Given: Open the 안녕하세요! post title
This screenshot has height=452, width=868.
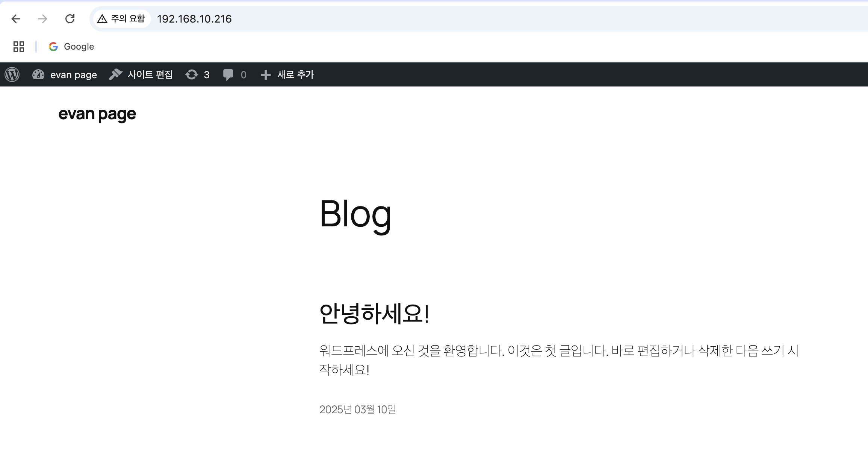Looking at the screenshot, I should click(x=374, y=314).
